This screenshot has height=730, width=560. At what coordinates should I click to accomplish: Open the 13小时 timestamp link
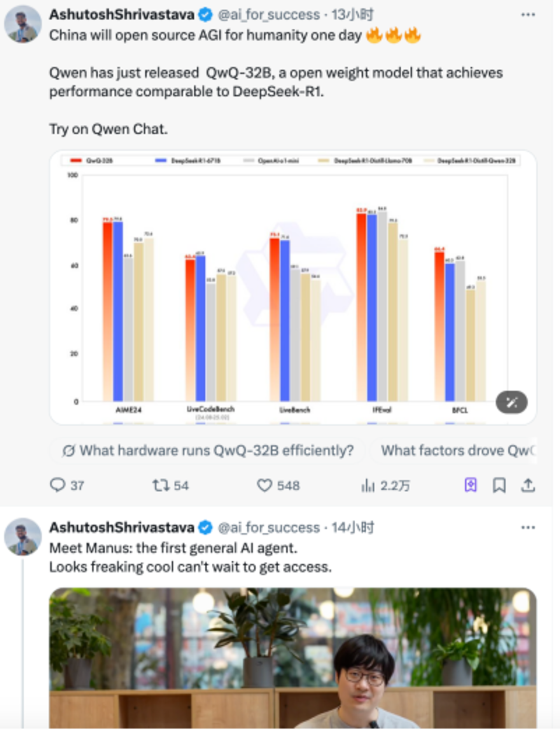click(352, 15)
